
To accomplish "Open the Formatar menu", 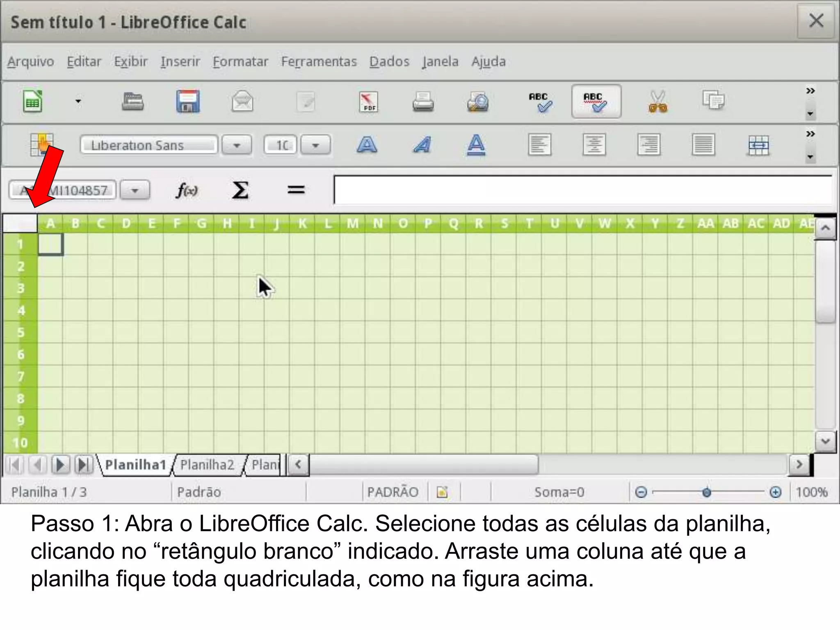I will pyautogui.click(x=240, y=62).
